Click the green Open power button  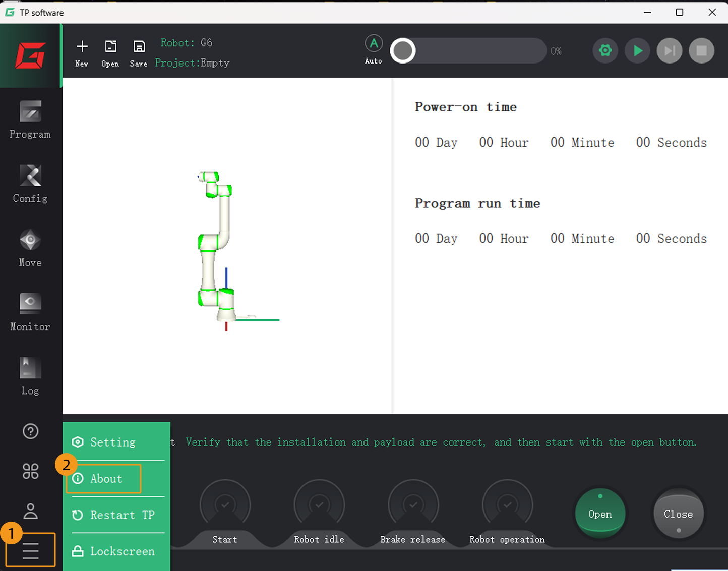tap(600, 513)
